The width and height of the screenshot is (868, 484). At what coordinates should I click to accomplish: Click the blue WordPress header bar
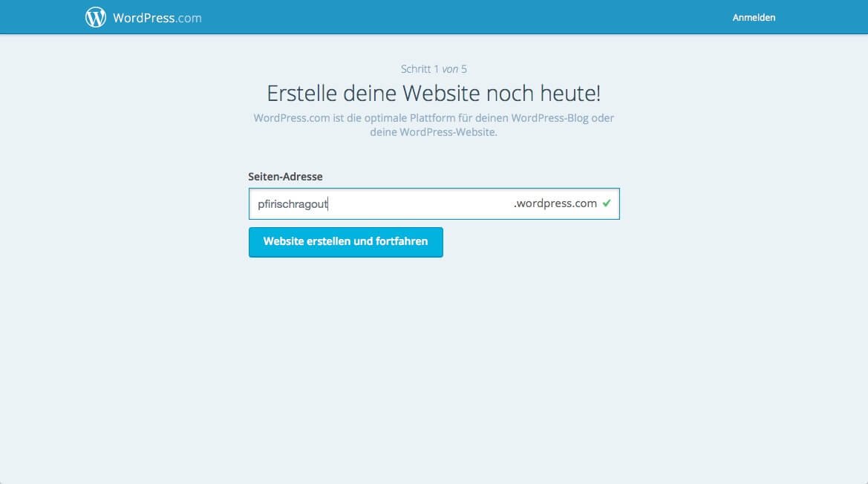coord(446,16)
